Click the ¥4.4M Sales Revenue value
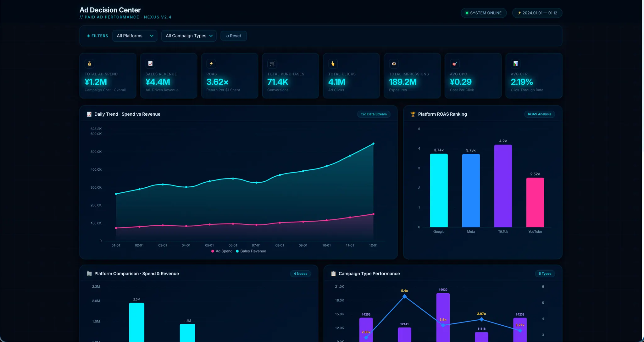This screenshot has height=342, width=644. 158,82
